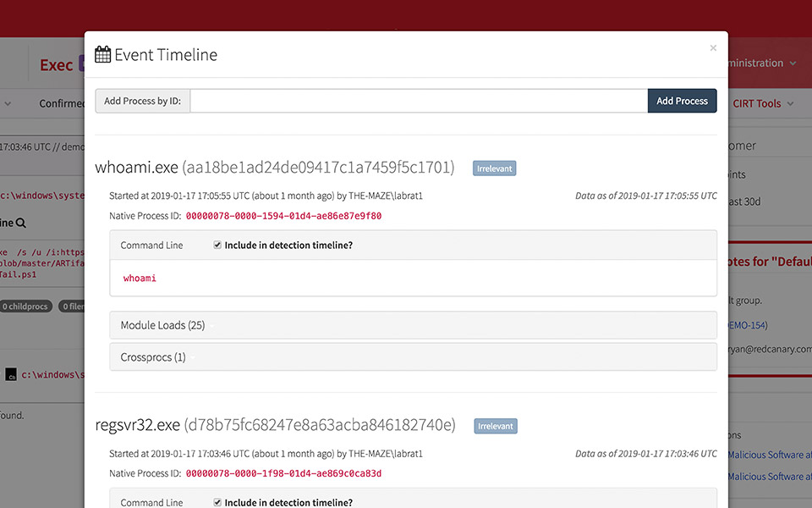The width and height of the screenshot is (812, 508).
Task: Click the whoami command line text
Action: 140,279
